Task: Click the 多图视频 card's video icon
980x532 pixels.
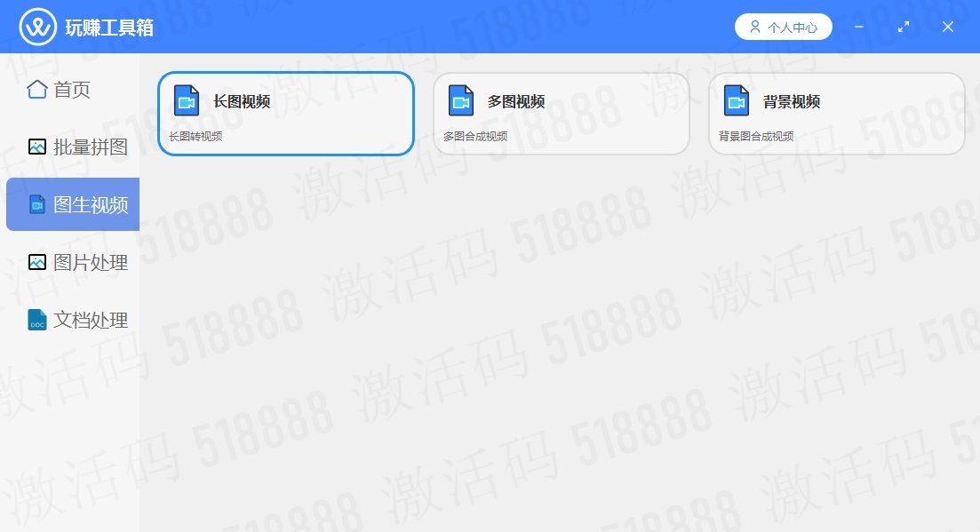Action: (x=461, y=100)
